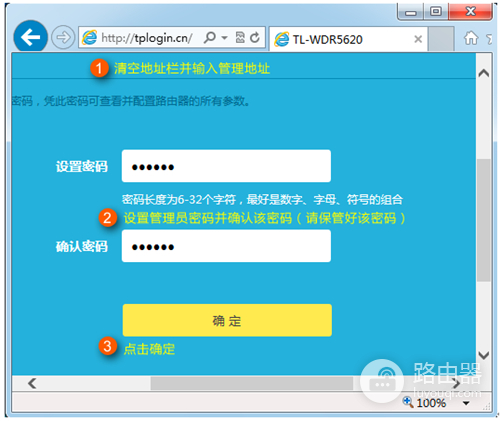
Task: Click the 设置密码 password input field
Action: [226, 166]
